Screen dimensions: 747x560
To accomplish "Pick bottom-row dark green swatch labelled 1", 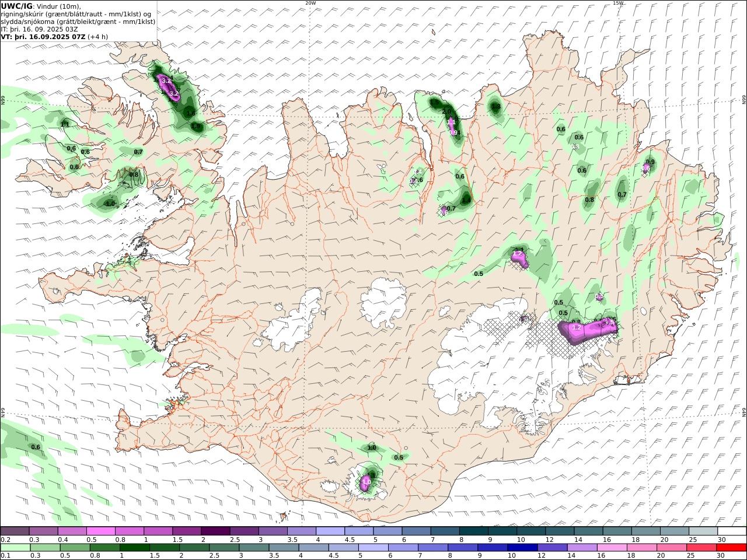I will pos(134,547).
